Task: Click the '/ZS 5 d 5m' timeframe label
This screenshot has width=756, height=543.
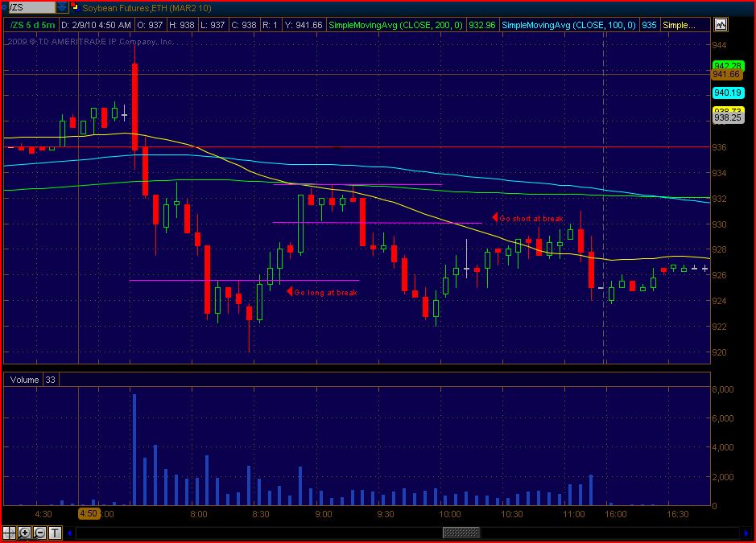Action: pyautogui.click(x=33, y=25)
